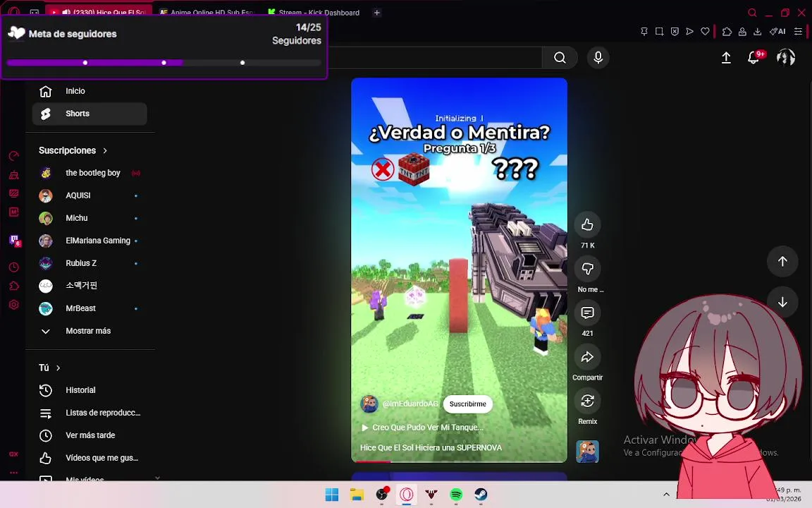Click the Opera tab search magnifier
The width and height of the screenshot is (812, 508).
coord(753,13)
